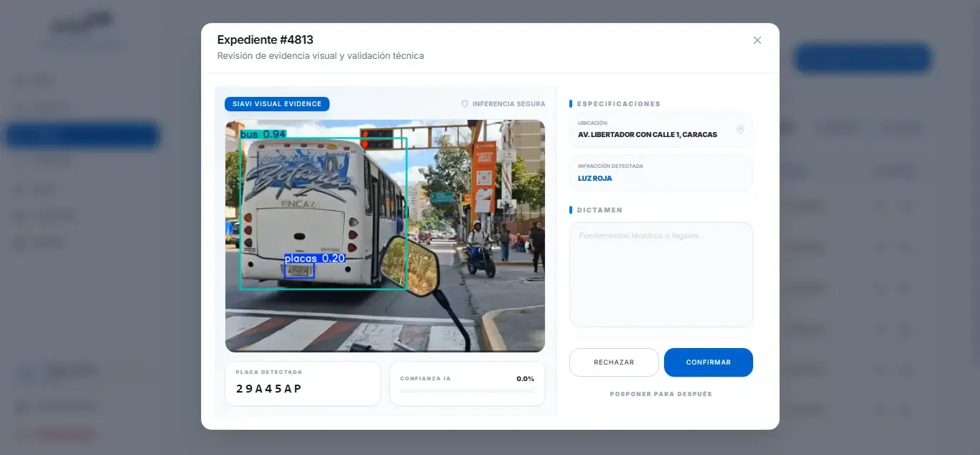This screenshot has width=980, height=455.
Task: Click the subtitle Revisión de evidencia visual
Action: click(x=321, y=56)
